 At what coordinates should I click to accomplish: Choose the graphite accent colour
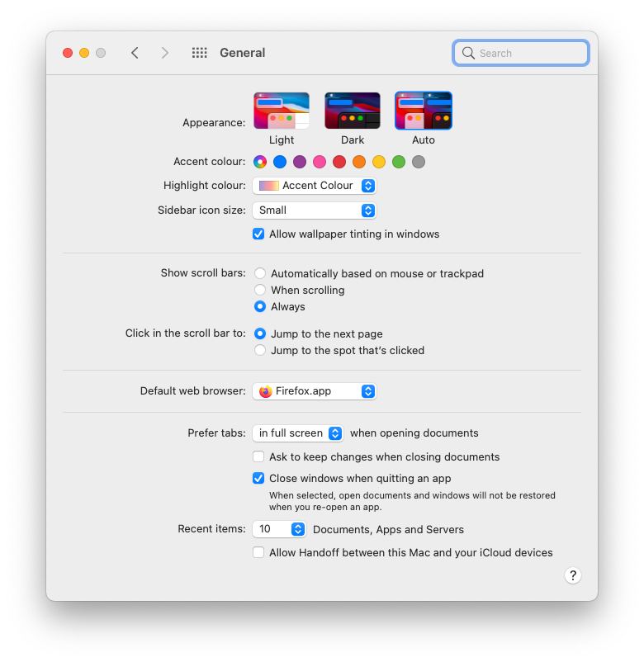[x=419, y=162]
